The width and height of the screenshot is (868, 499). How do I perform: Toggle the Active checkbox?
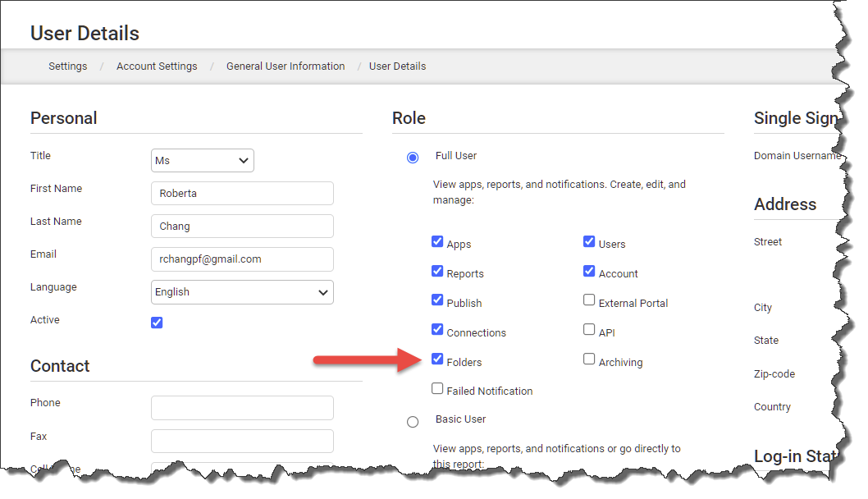[x=158, y=323]
